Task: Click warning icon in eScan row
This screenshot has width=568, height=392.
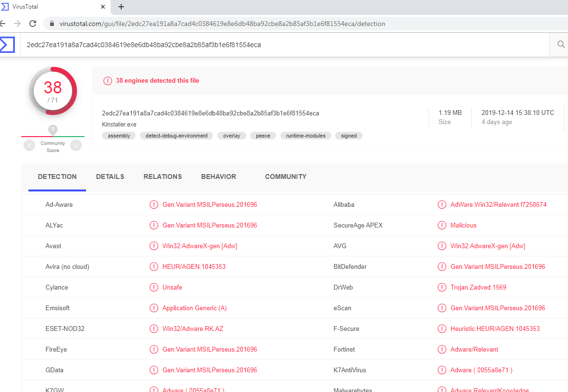Action: pyautogui.click(x=442, y=308)
